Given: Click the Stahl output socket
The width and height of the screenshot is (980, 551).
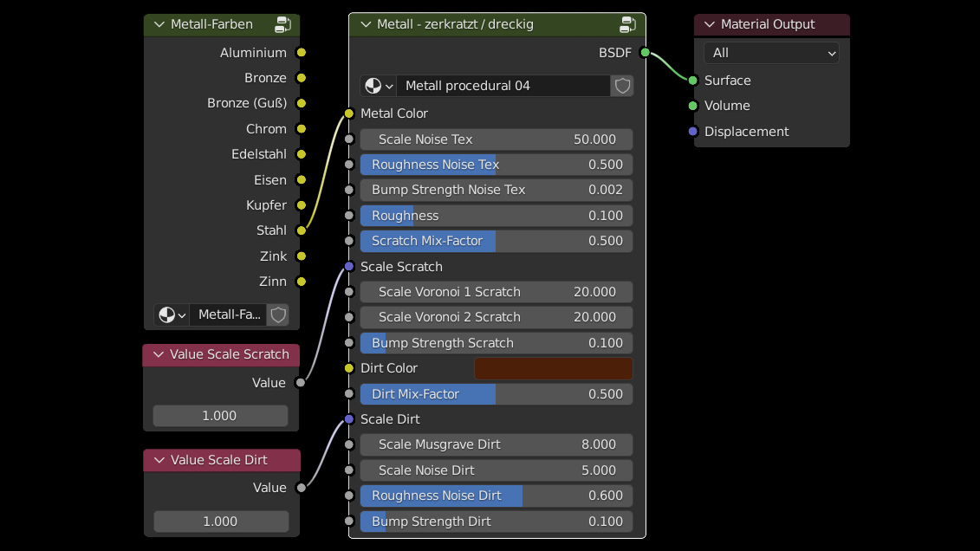Looking at the screenshot, I should coord(302,230).
